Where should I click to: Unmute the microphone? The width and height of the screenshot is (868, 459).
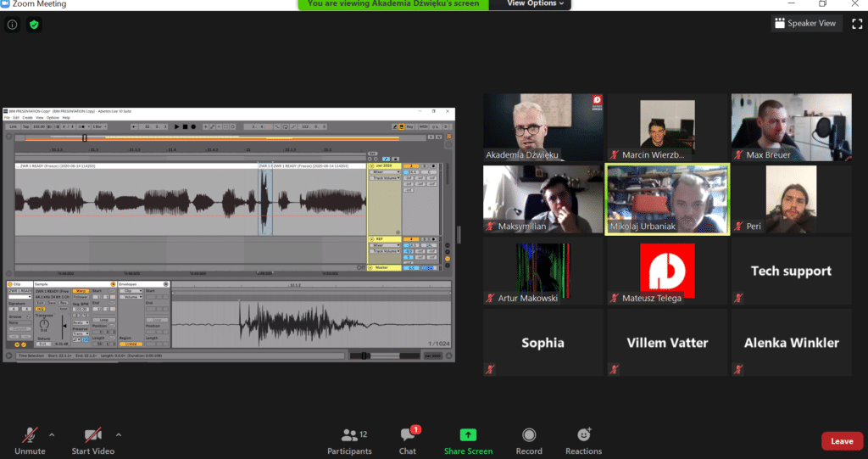pos(30,441)
